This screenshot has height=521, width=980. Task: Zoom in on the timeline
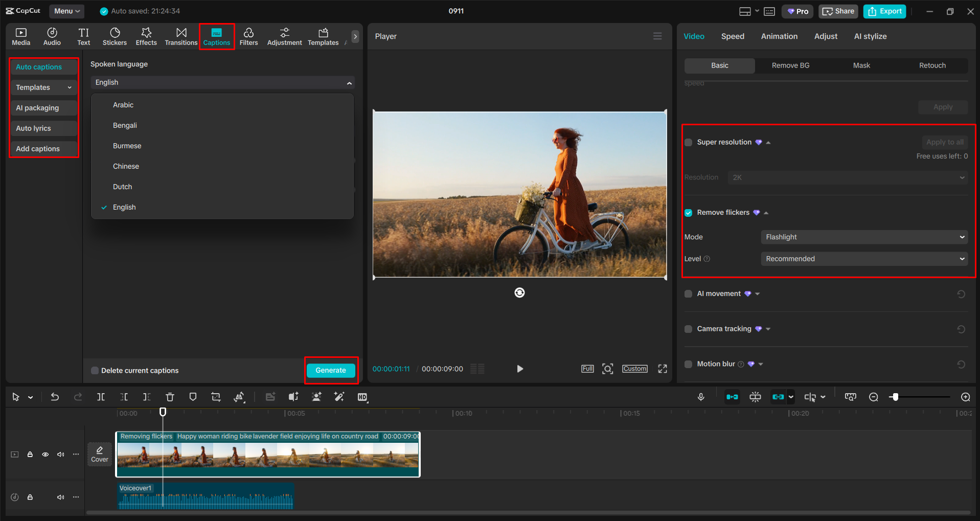click(965, 397)
